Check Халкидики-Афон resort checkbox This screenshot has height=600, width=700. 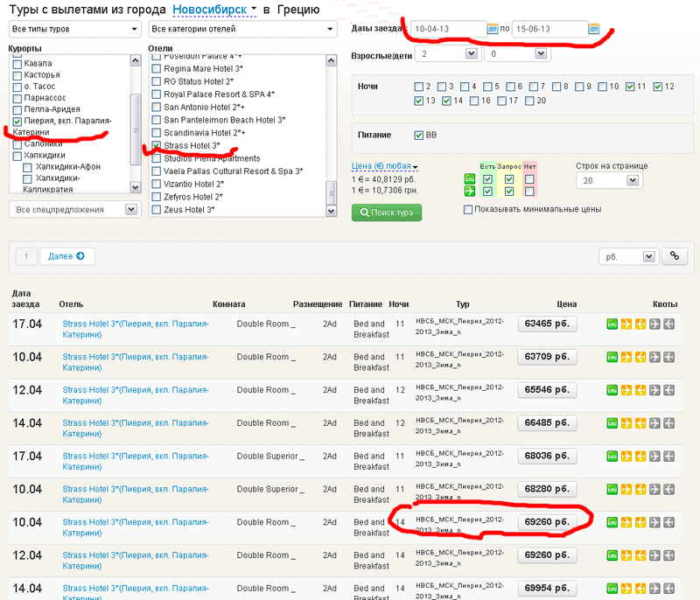coord(27,167)
